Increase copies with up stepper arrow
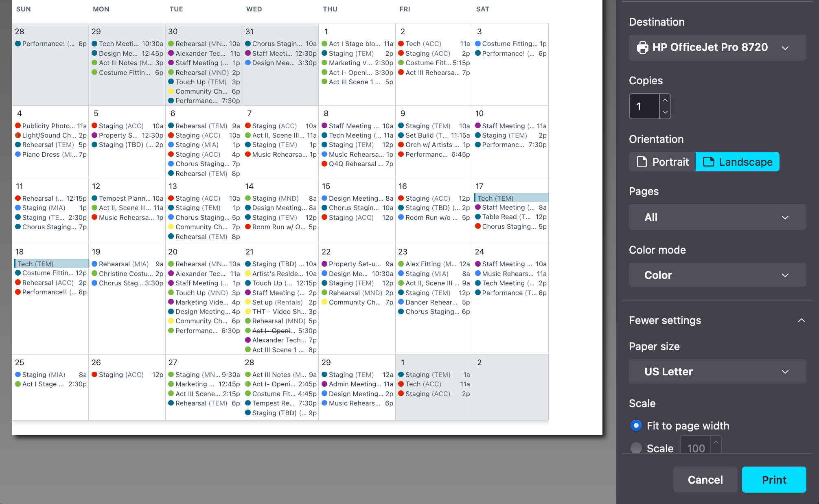 click(x=665, y=100)
